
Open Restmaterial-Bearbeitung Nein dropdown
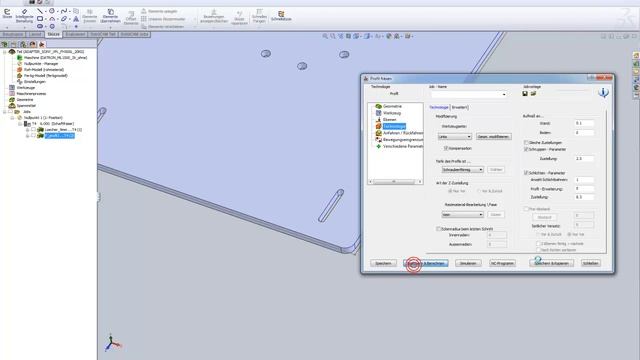point(463,214)
